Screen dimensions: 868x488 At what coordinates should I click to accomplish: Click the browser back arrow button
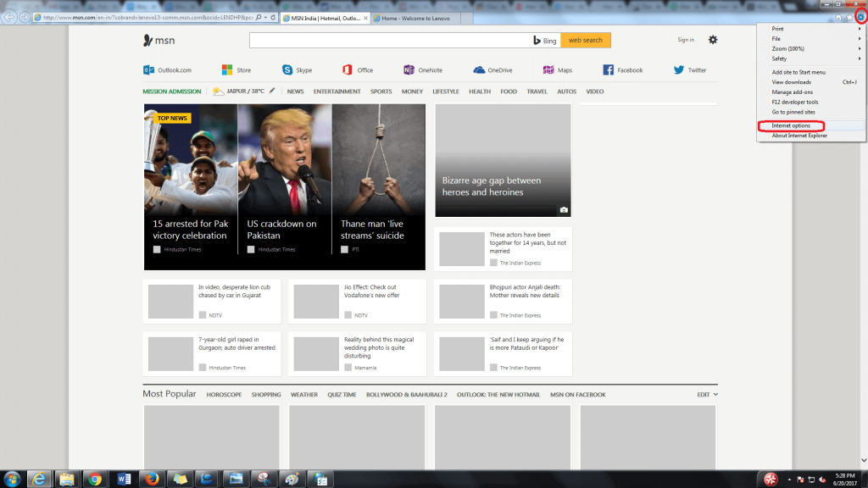9,17
